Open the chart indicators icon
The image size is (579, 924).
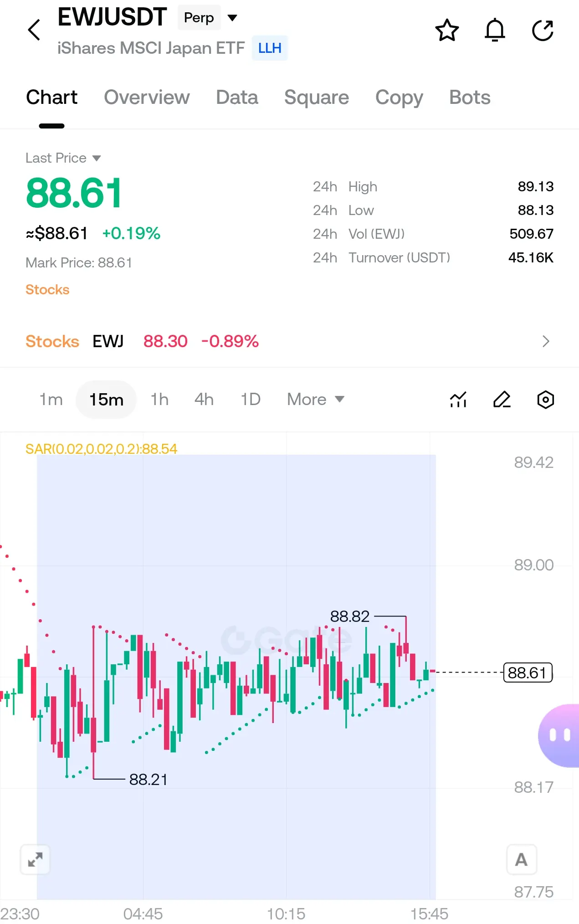pyautogui.click(x=458, y=400)
